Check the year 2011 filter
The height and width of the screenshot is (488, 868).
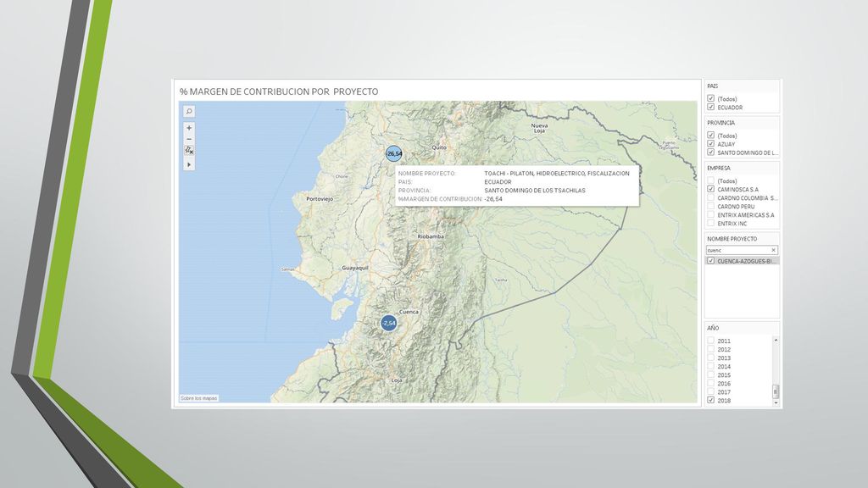tap(711, 341)
